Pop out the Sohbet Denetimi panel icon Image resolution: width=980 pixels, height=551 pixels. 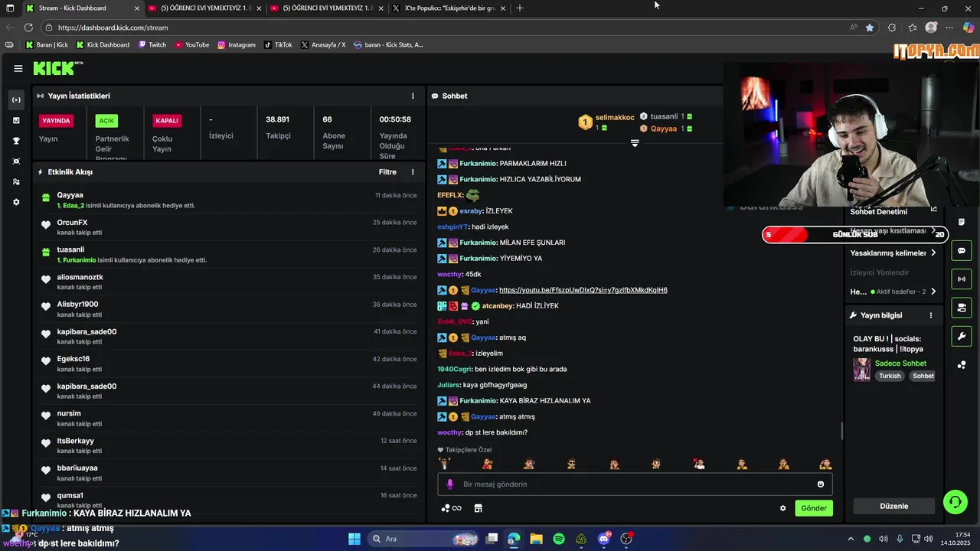point(933,209)
